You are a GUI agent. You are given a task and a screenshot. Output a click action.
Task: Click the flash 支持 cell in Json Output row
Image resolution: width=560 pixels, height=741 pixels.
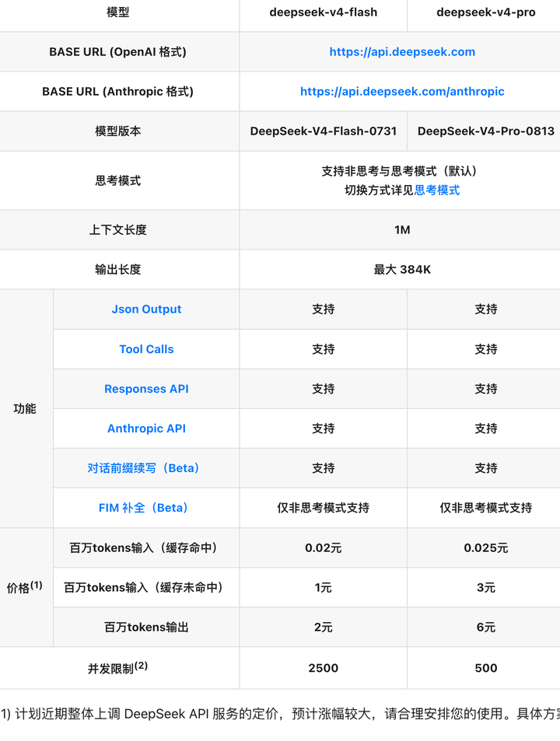click(x=324, y=309)
